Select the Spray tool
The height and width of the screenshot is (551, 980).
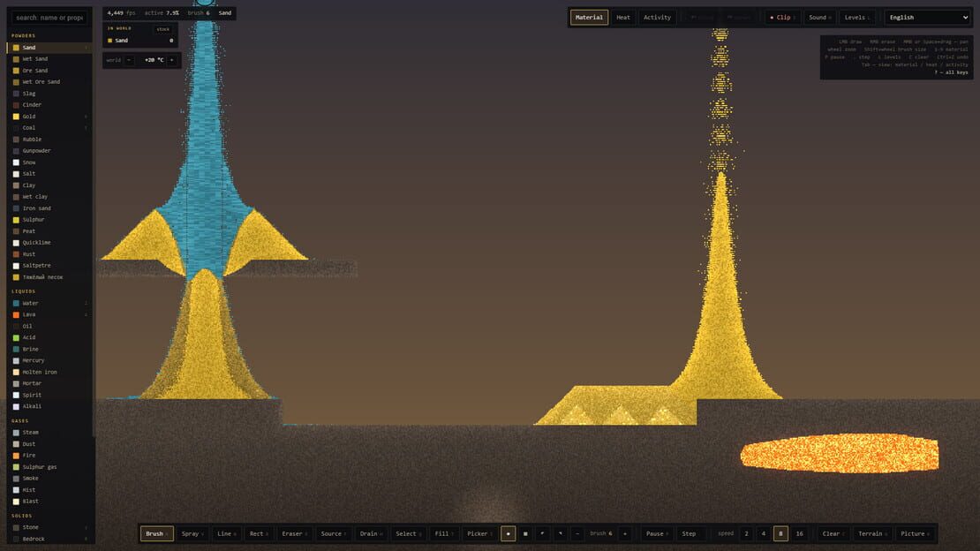click(192, 533)
